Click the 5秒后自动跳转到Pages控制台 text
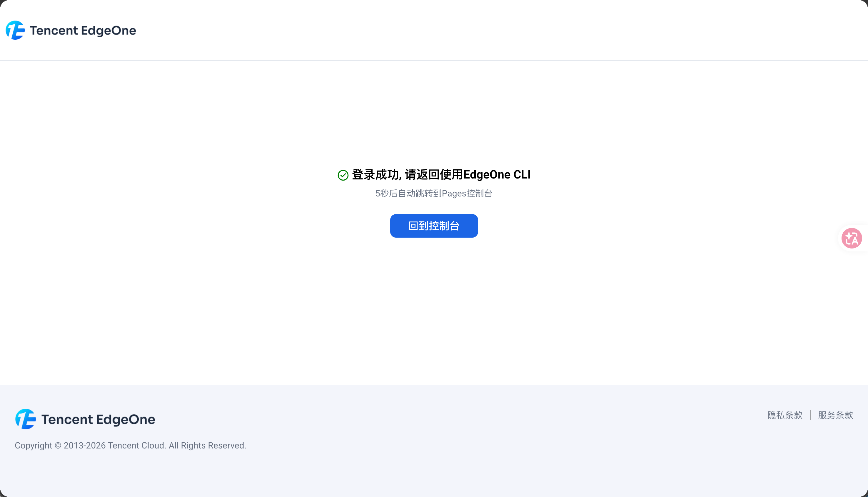This screenshot has width=868, height=497. click(434, 194)
